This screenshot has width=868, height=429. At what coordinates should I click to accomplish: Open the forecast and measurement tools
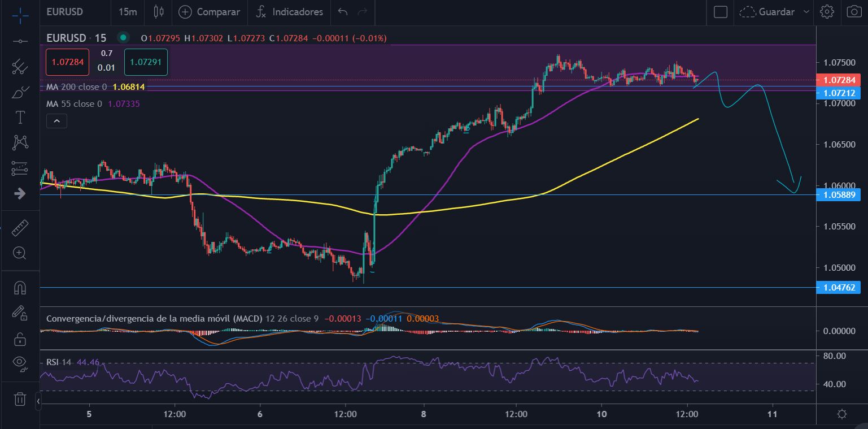20,168
